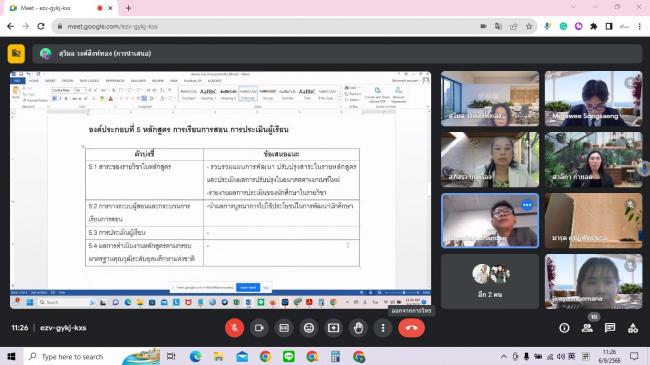Show the participants people panel
This screenshot has width=650, height=365.
(x=587, y=328)
